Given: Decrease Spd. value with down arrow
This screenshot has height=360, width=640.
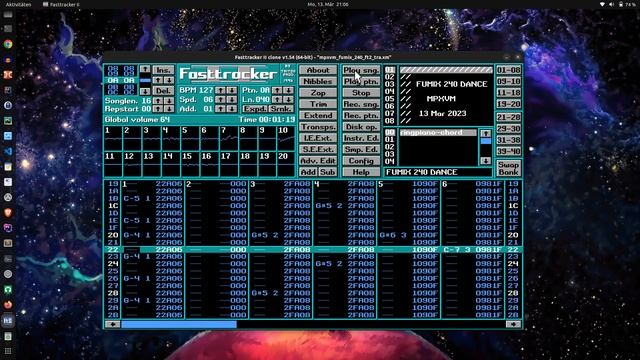Looking at the screenshot, I should [231, 100].
